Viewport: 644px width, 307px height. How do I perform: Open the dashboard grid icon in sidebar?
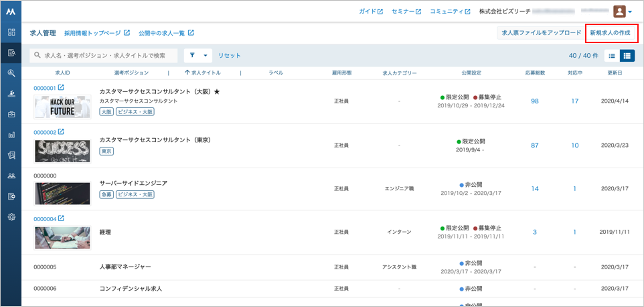(x=11, y=32)
